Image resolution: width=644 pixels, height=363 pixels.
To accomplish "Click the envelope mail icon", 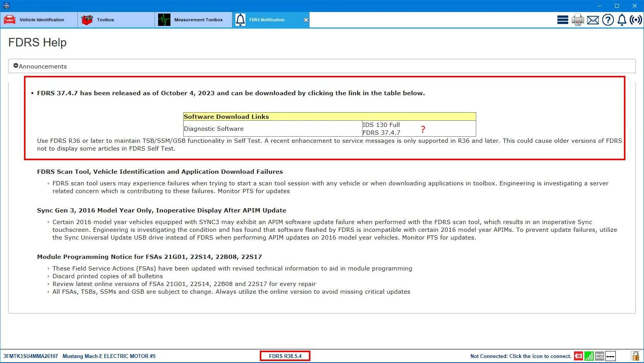I will (x=593, y=20).
